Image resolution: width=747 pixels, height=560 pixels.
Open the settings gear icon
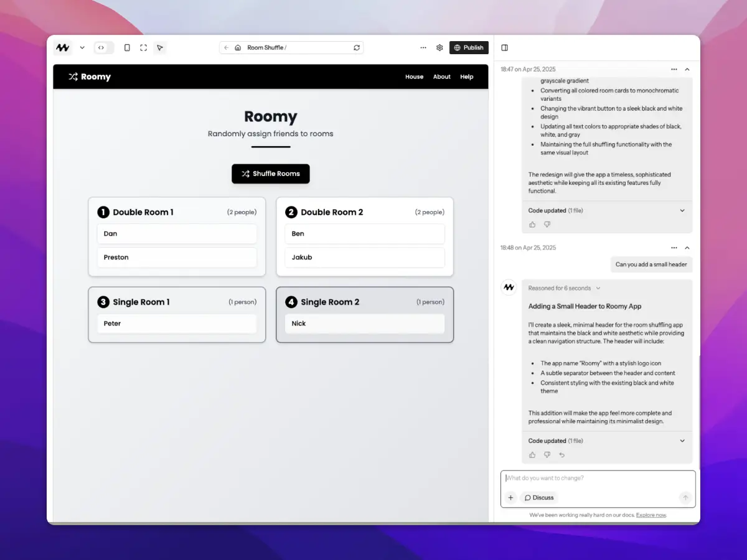tap(439, 48)
